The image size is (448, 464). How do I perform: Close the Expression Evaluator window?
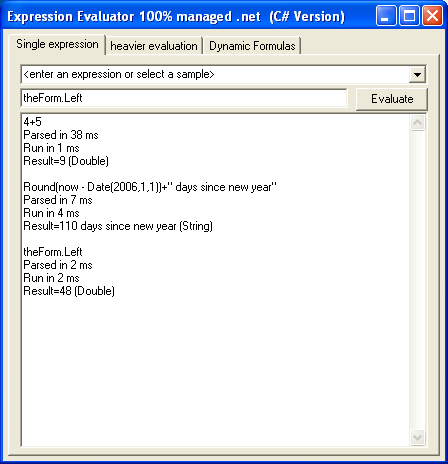[432, 15]
